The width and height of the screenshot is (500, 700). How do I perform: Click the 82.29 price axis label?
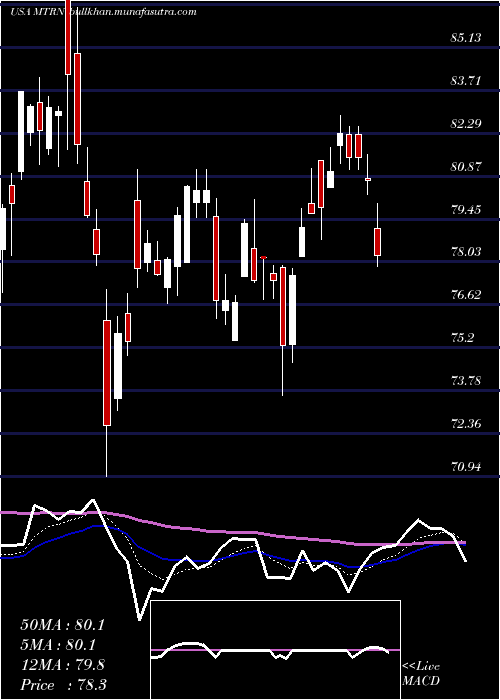click(466, 124)
